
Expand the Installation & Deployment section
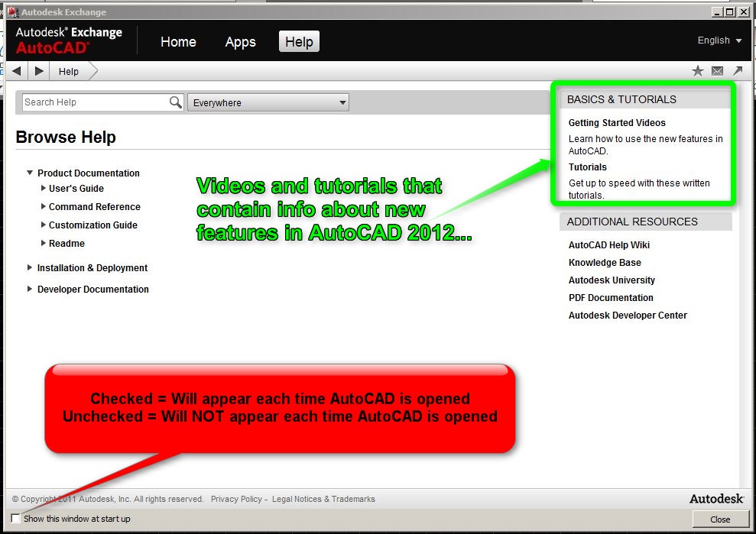tap(30, 268)
